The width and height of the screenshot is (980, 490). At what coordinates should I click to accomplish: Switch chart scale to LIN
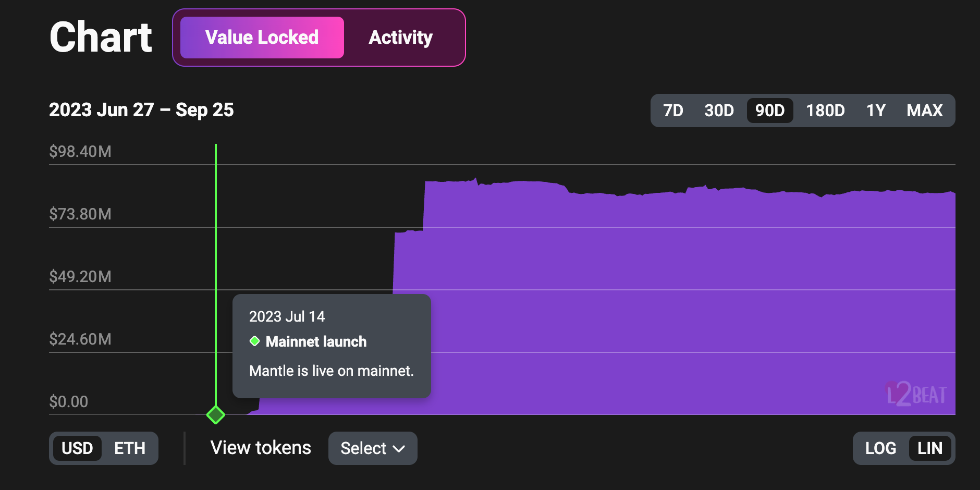point(930,448)
